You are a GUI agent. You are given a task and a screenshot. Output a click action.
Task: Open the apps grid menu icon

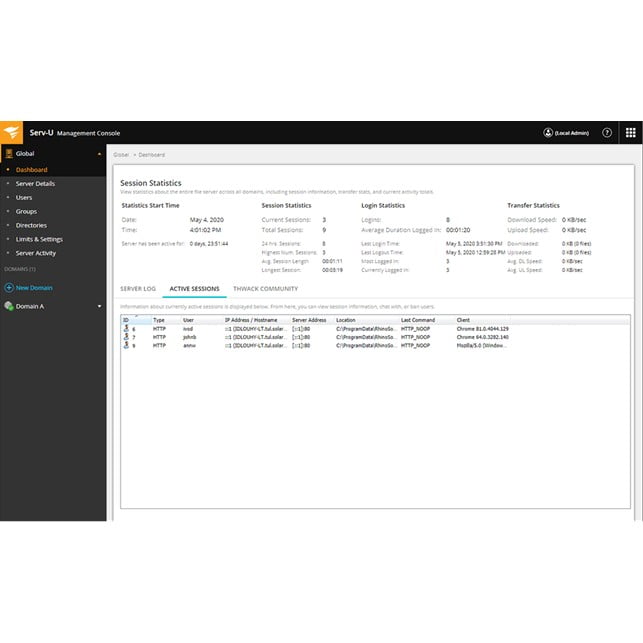point(630,132)
